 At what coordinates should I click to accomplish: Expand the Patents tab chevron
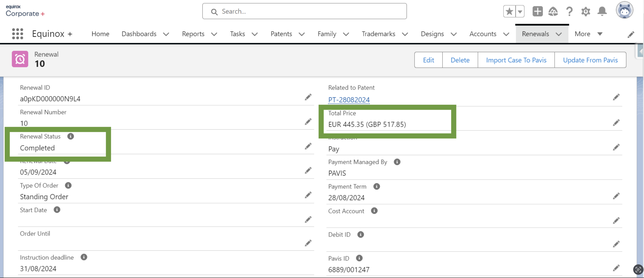[302, 34]
